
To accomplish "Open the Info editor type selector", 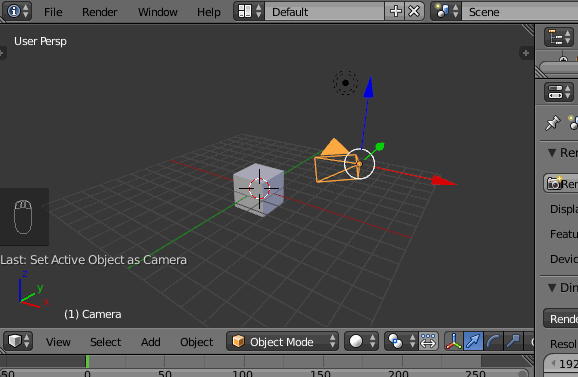I will [x=17, y=11].
